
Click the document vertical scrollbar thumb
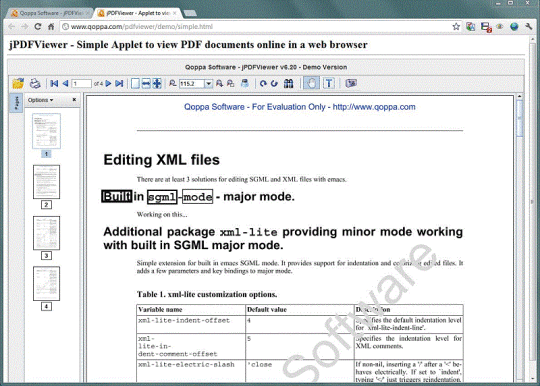click(x=520, y=118)
